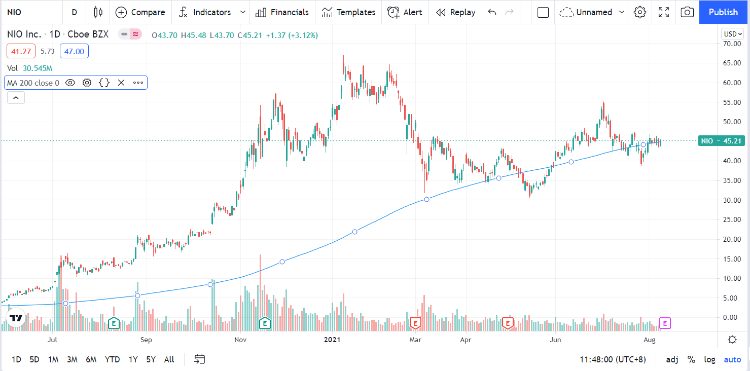Toggle percent scale
The image size is (750, 371).
691,359
